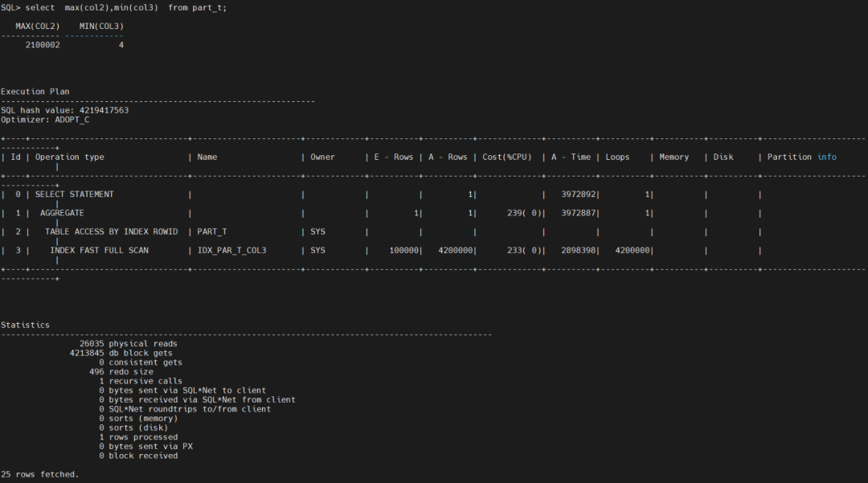
Task: Click the '1 recursive calls' line
Action: coord(141,381)
